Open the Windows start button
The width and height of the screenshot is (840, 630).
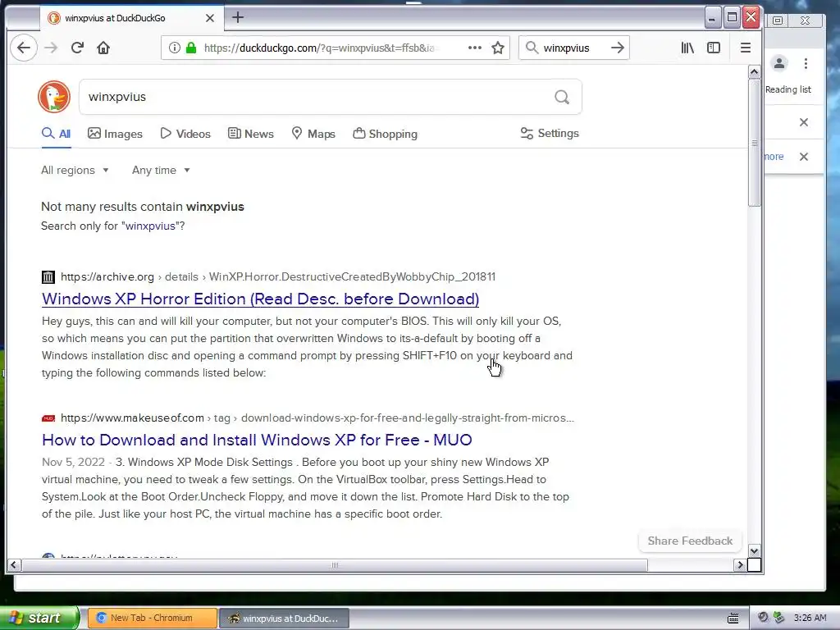(x=39, y=618)
